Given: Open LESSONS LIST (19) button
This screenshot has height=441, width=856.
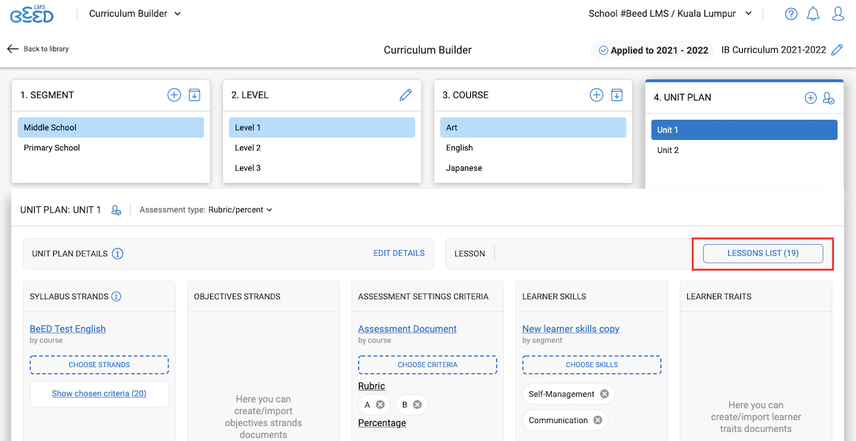Looking at the screenshot, I should (x=763, y=254).
